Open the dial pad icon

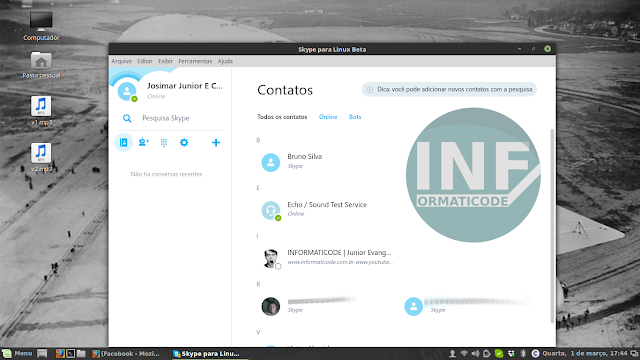164,142
